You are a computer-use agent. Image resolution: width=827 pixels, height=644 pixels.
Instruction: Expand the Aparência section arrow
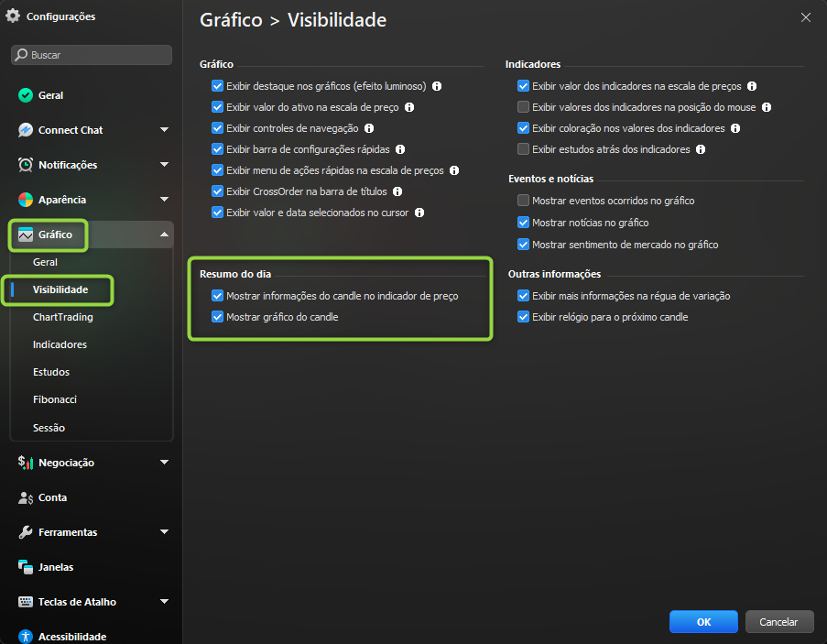pyautogui.click(x=165, y=200)
